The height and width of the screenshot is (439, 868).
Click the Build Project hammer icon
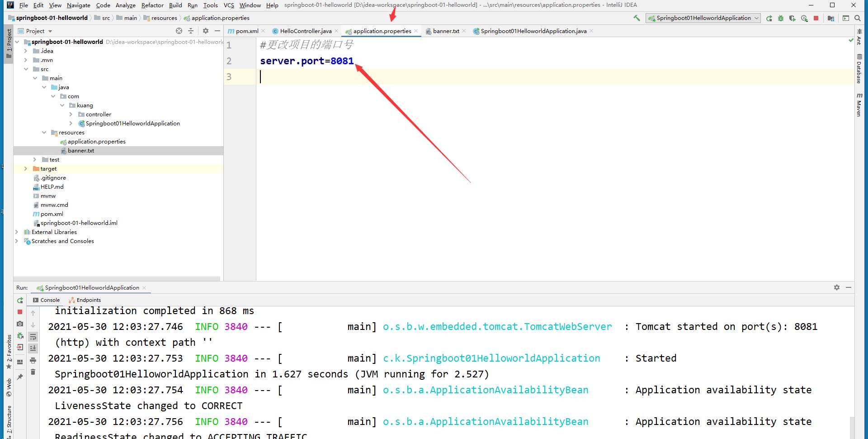(x=637, y=18)
